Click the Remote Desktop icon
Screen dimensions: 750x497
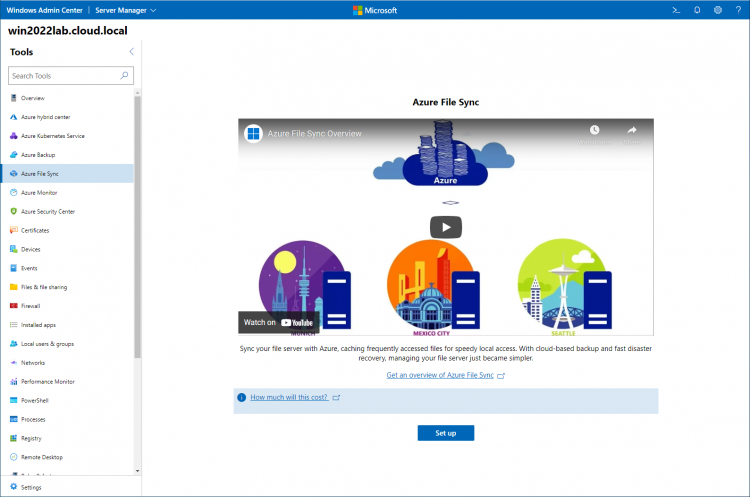point(13,457)
